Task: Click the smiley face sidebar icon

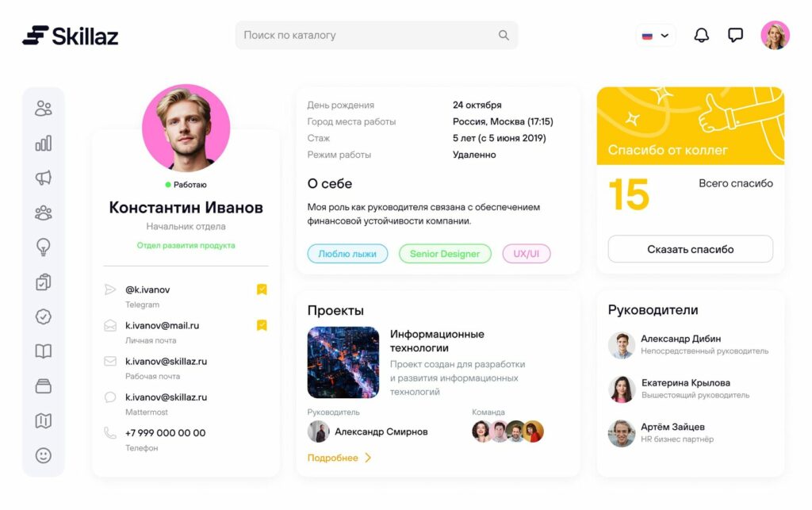Action: (x=44, y=455)
